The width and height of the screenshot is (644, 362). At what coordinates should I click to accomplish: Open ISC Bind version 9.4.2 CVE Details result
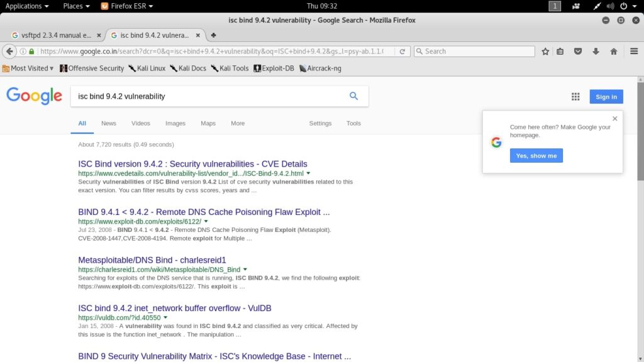(192, 164)
